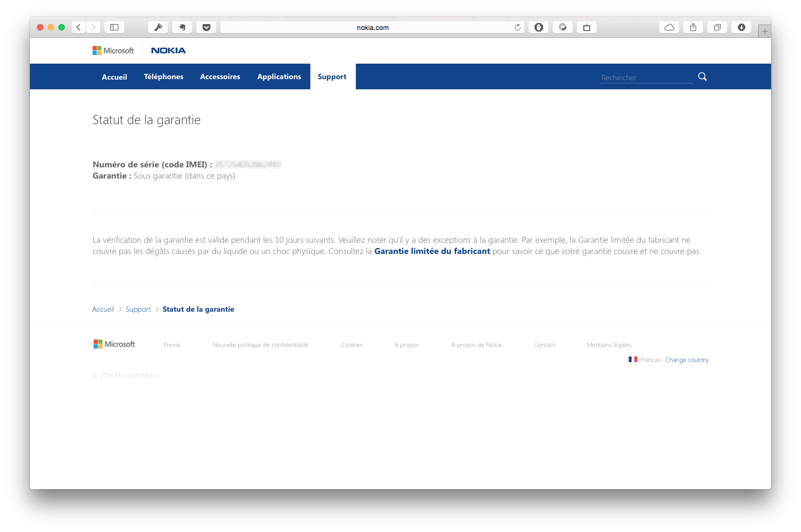
Task: Open the Presse footer link
Action: pos(172,345)
